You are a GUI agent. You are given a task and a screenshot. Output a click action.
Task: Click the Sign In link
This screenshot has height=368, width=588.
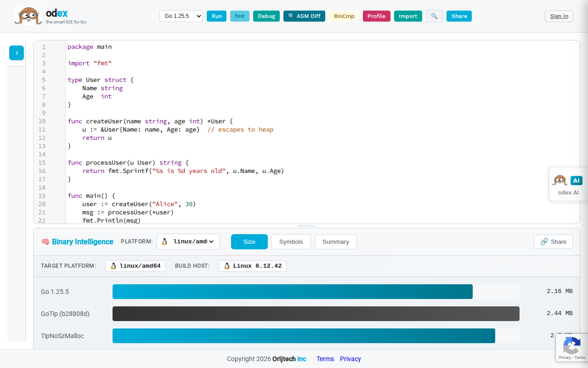point(559,16)
